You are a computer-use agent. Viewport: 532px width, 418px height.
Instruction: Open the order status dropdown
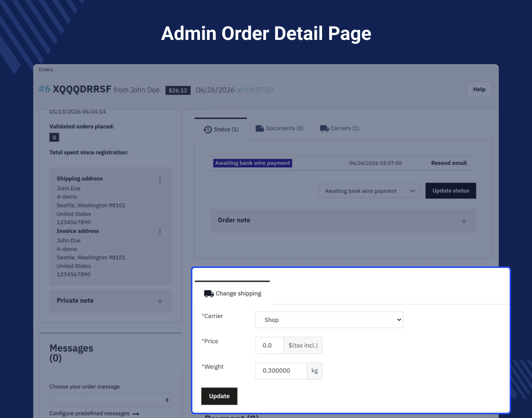pyautogui.click(x=369, y=191)
